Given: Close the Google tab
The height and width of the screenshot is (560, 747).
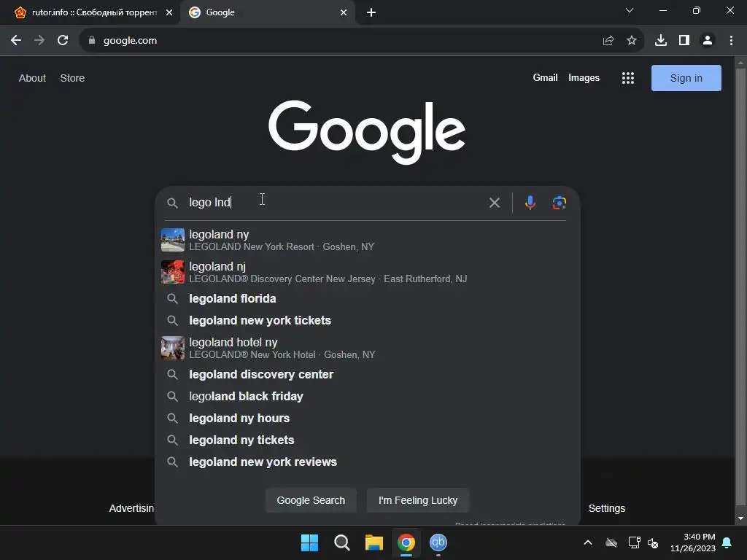Looking at the screenshot, I should tap(344, 13).
